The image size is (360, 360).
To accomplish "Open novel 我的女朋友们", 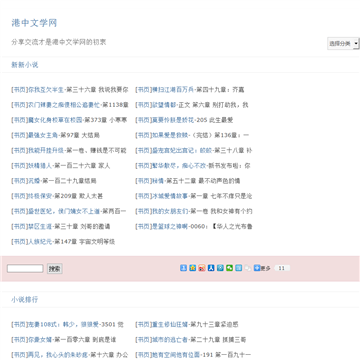I will 170,211.
